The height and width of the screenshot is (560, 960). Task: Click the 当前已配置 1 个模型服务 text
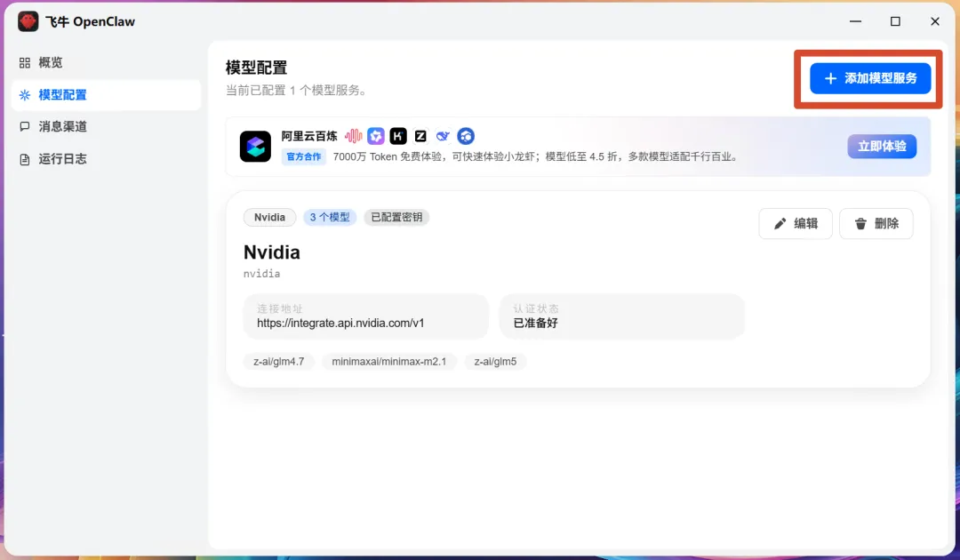coord(296,91)
